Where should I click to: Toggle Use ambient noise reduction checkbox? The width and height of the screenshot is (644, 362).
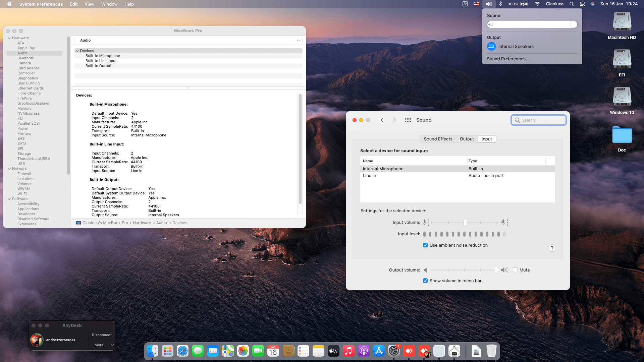425,245
